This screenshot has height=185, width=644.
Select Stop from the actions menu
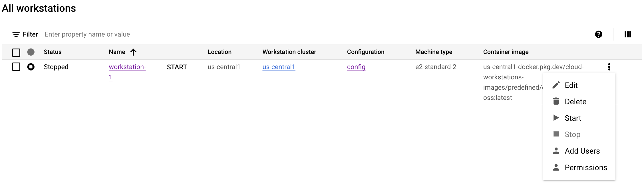click(572, 134)
